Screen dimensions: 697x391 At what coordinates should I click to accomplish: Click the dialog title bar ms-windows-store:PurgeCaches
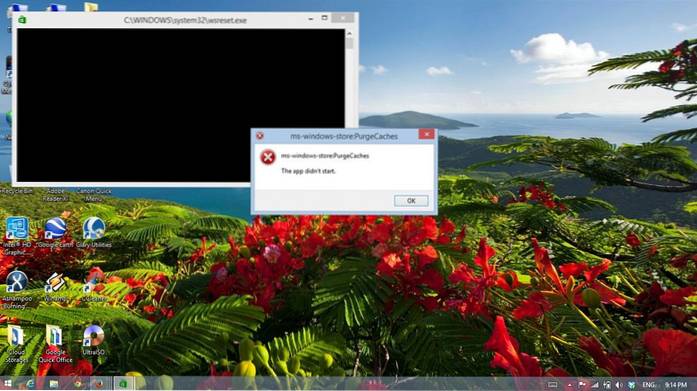click(344, 136)
